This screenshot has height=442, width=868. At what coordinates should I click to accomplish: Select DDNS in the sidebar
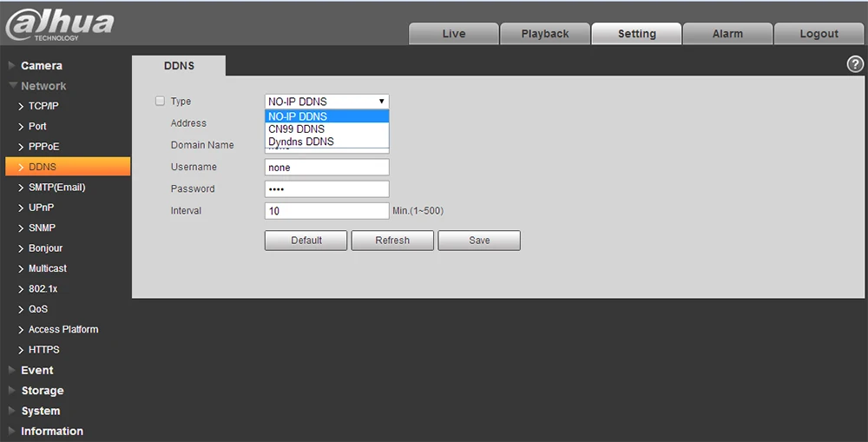(x=68, y=167)
